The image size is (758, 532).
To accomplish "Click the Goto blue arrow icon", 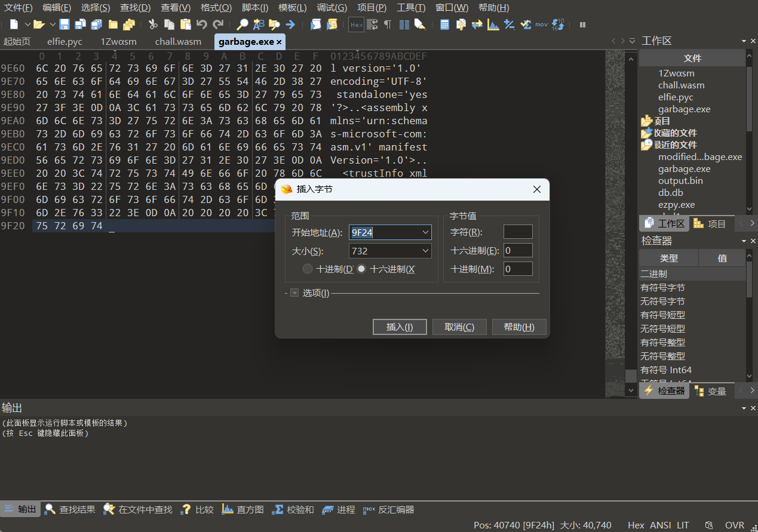I will click(290, 24).
